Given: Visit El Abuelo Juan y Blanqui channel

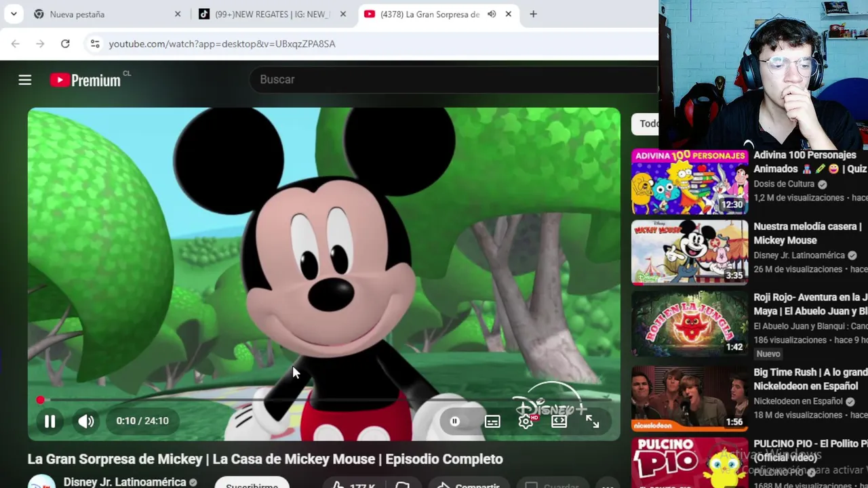Looking at the screenshot, I should (x=810, y=326).
